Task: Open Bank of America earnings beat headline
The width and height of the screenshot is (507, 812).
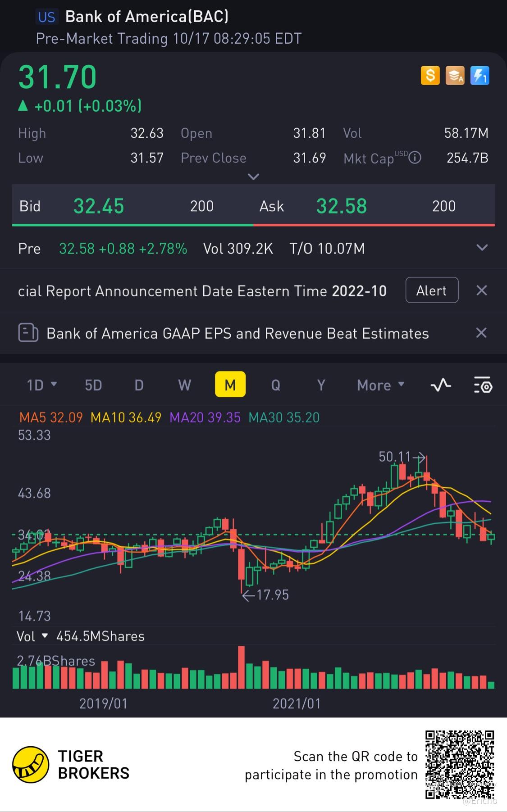Action: pyautogui.click(x=238, y=333)
